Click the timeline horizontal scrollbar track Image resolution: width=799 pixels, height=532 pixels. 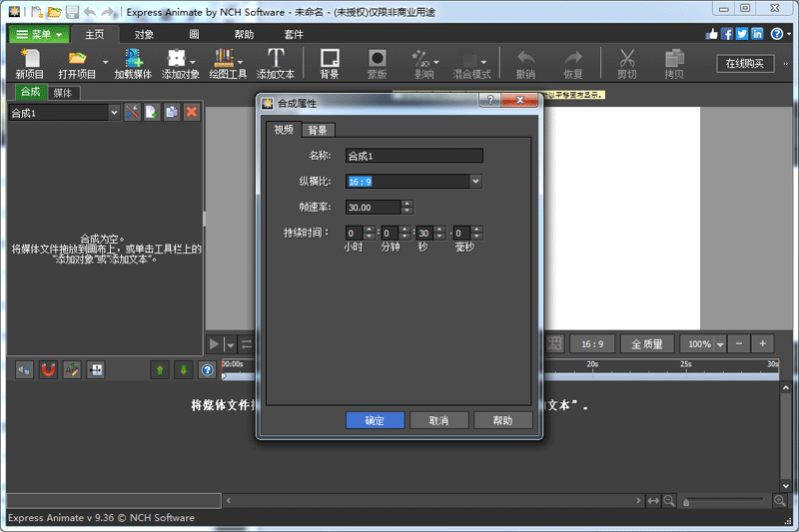coord(433,500)
